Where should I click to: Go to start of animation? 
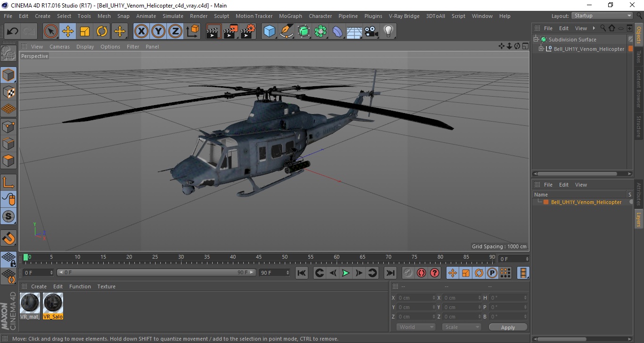[302, 273]
